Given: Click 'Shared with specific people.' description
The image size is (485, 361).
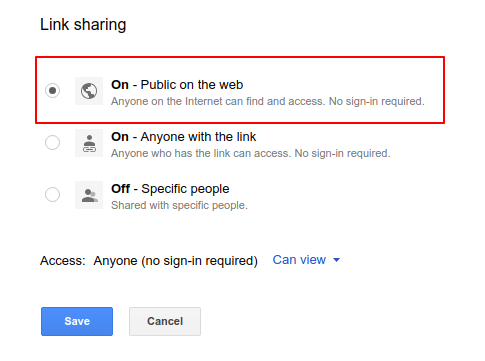Looking at the screenshot, I should pos(179,205).
